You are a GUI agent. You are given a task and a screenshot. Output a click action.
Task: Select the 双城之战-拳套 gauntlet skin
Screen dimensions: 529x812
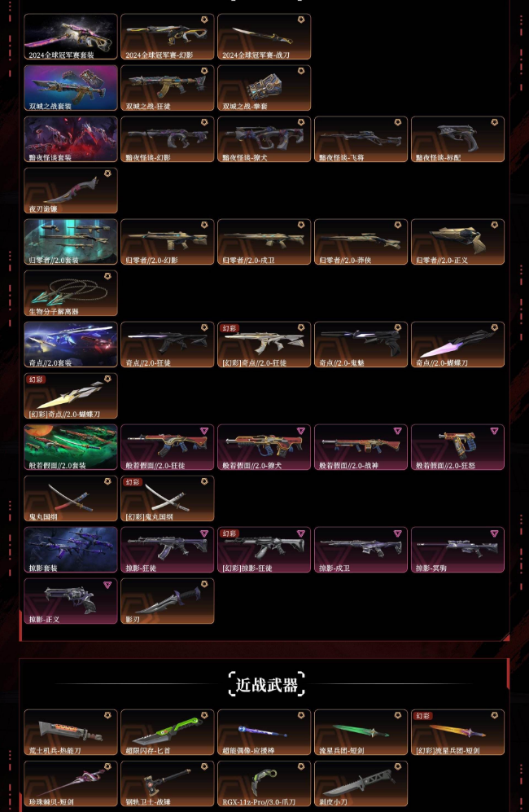(x=264, y=88)
